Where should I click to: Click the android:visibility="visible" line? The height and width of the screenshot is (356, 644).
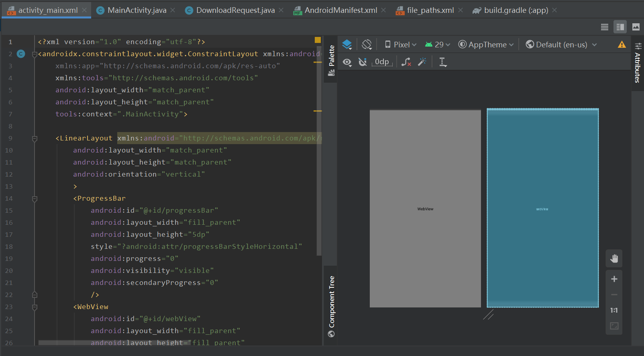[152, 271]
